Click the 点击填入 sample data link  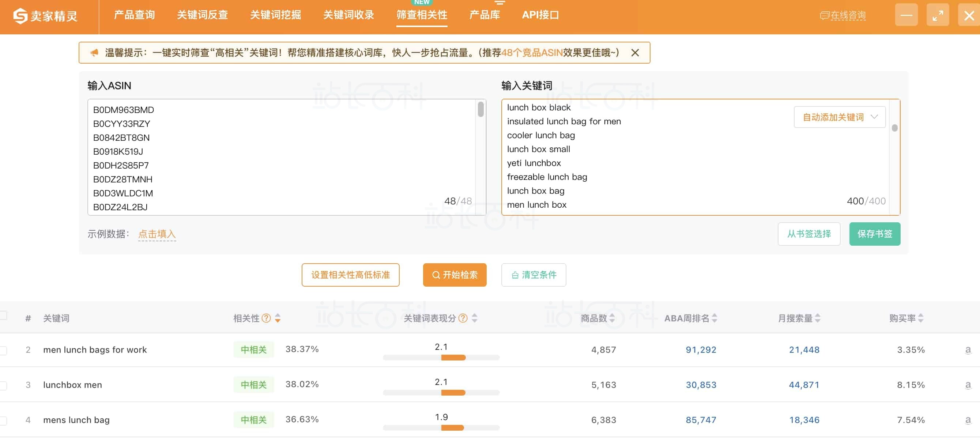click(157, 234)
